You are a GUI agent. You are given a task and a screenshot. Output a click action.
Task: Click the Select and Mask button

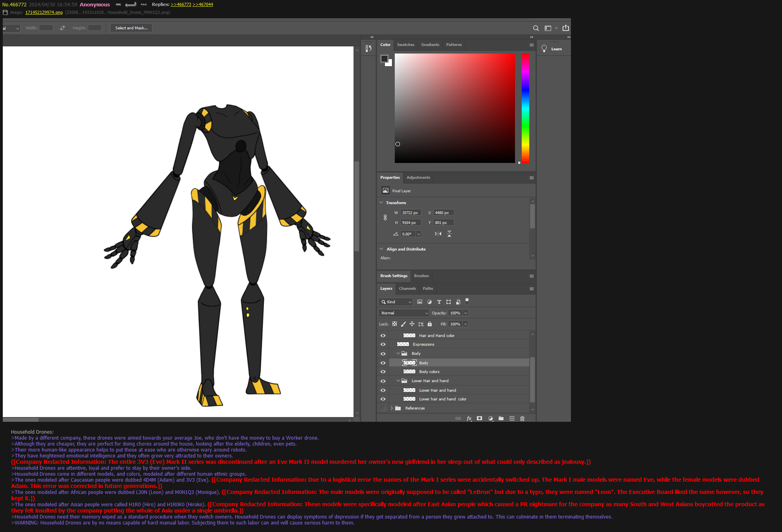(131, 28)
